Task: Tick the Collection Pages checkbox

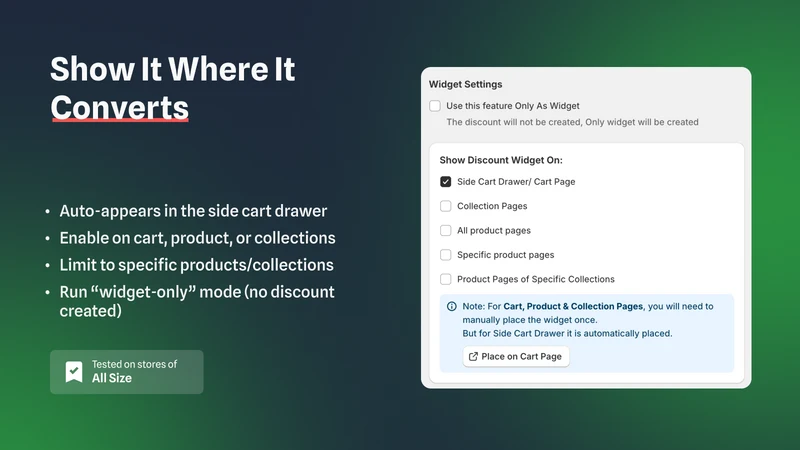Action: [x=445, y=206]
